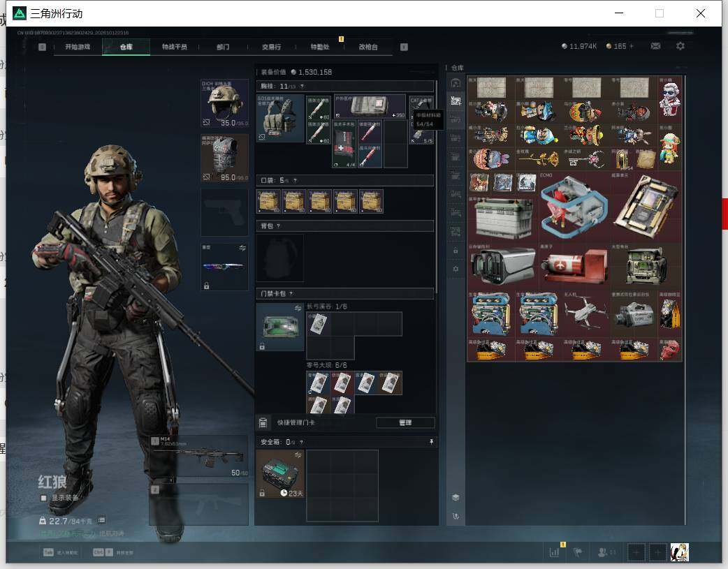Select the body armor slot showing 95.0

[224, 158]
